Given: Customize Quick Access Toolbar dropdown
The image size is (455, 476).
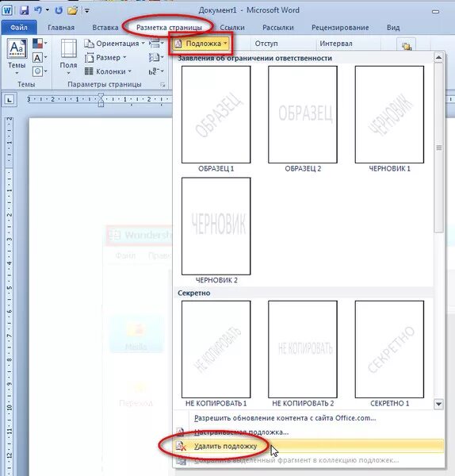Looking at the screenshot, I should pos(87,11).
